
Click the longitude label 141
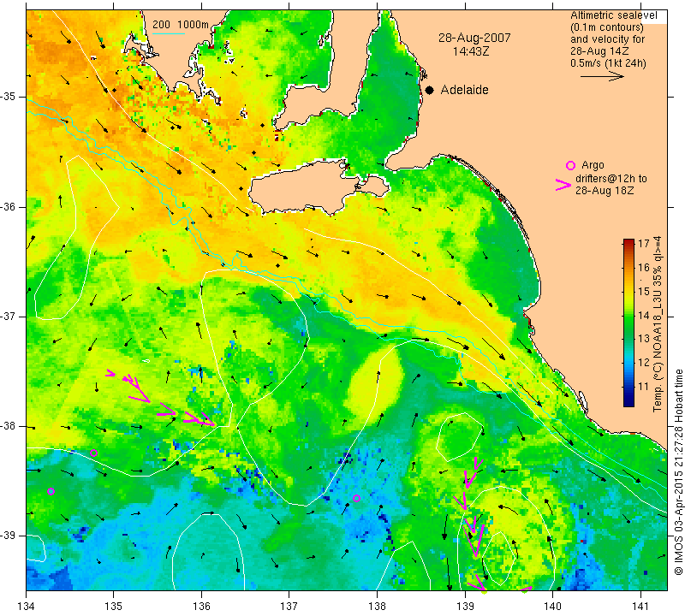tap(640, 606)
